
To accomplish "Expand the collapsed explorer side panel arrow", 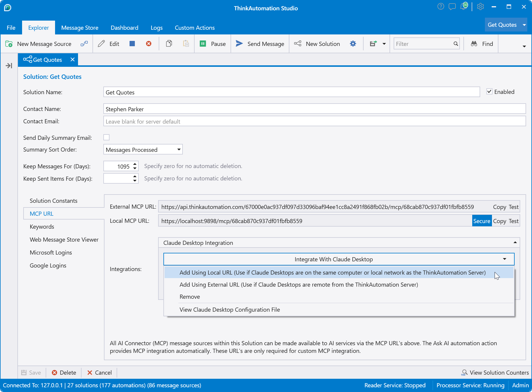I will (x=9, y=66).
